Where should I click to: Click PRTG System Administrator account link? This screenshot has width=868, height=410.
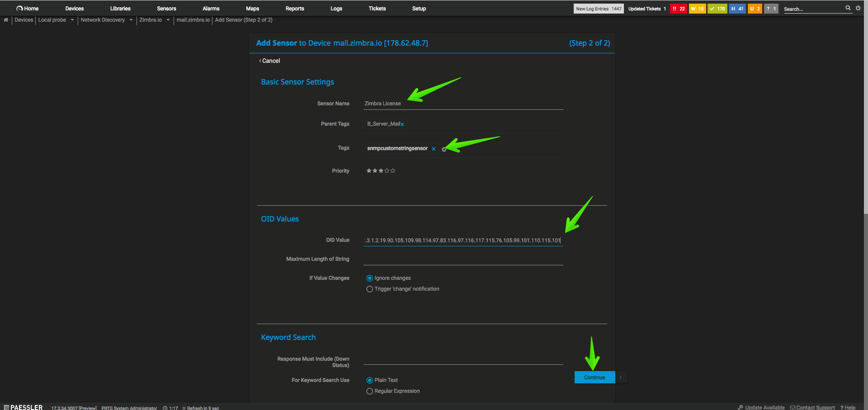pyautogui.click(x=129, y=408)
